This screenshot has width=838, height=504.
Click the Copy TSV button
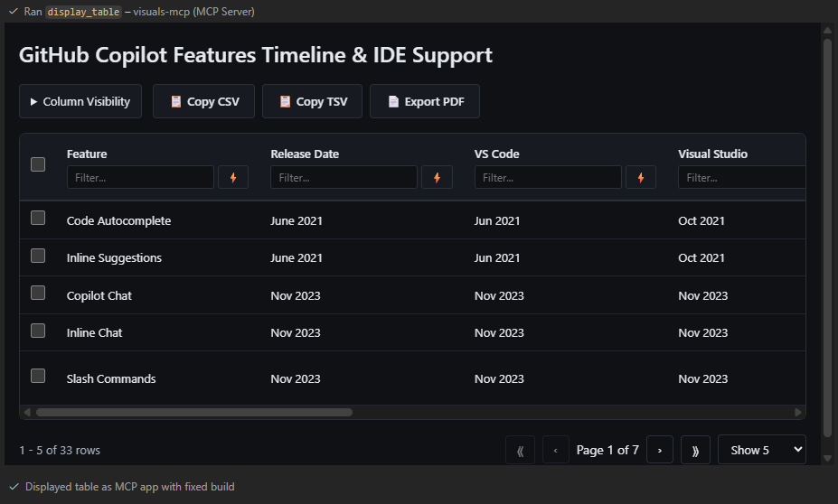point(312,101)
